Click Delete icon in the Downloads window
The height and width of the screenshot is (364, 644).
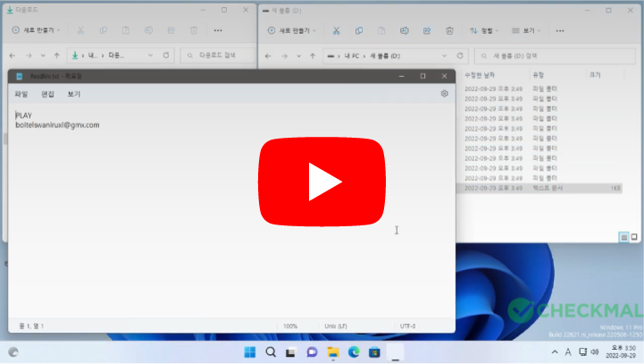tap(194, 30)
